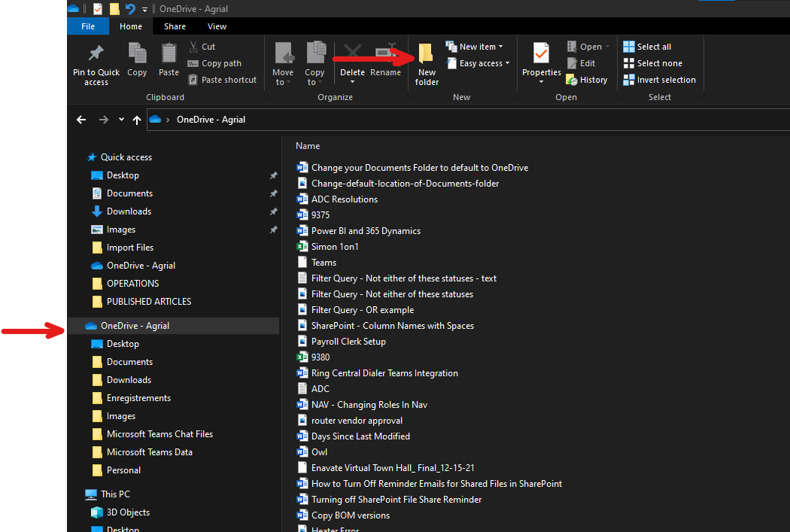Click the Back arrow navigation button
Image resolution: width=790 pixels, height=532 pixels.
pyautogui.click(x=81, y=120)
